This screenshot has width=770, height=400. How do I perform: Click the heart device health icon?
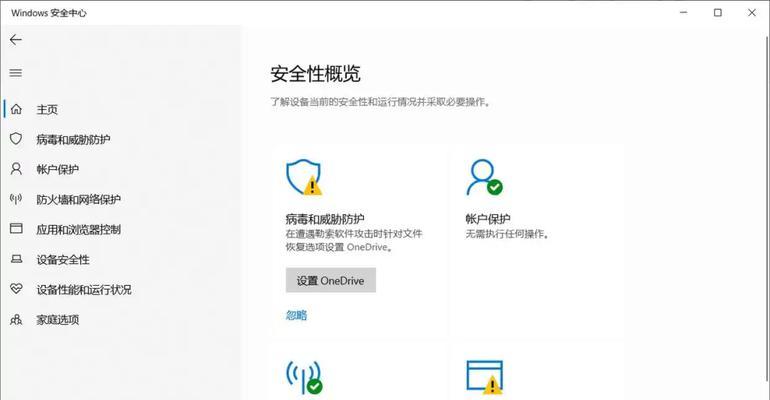click(16, 289)
